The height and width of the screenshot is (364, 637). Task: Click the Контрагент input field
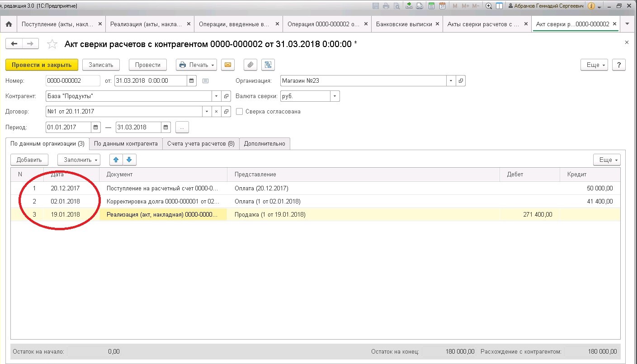[x=128, y=96]
